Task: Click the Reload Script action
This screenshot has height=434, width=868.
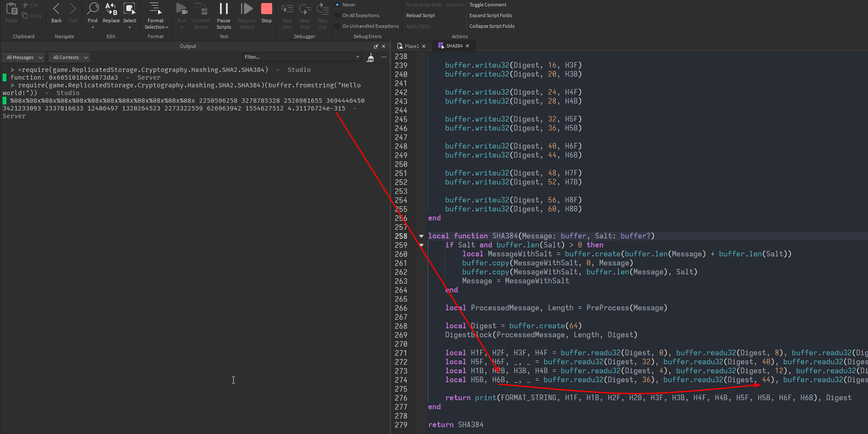Action: [x=420, y=15]
